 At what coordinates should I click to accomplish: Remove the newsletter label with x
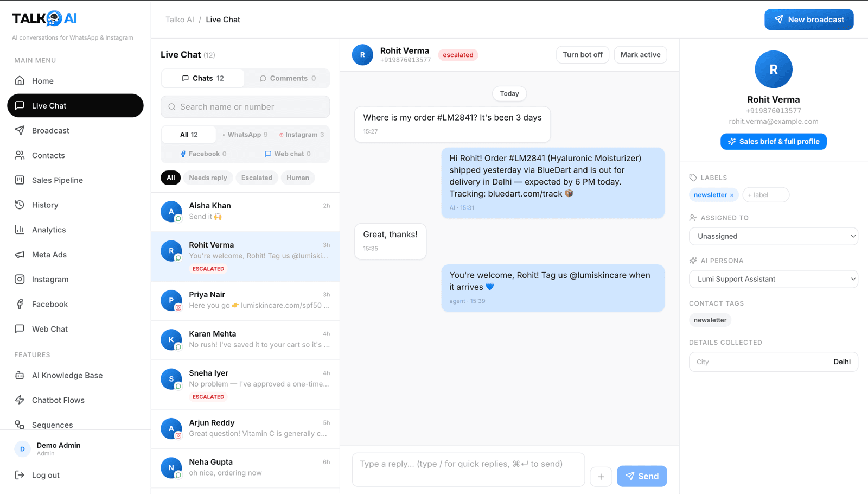(732, 195)
